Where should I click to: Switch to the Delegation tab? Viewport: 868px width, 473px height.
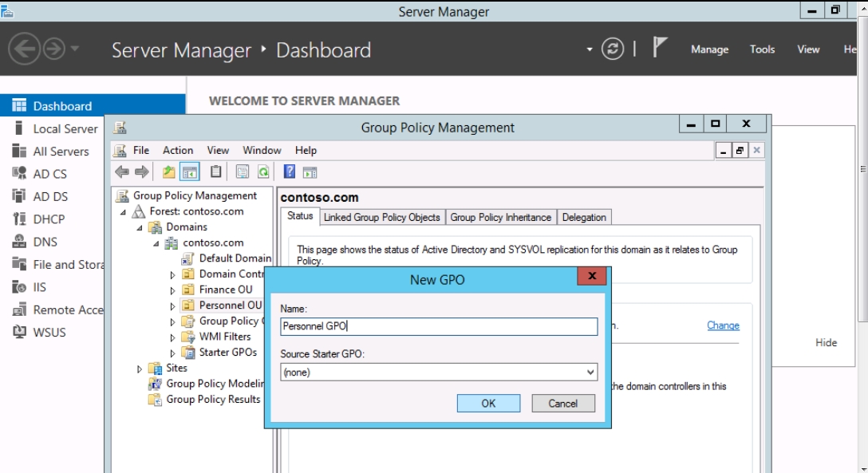[583, 217]
